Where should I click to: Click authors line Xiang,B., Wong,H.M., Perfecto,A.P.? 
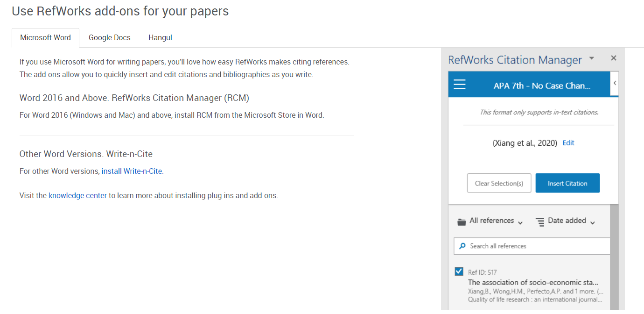[535, 291]
